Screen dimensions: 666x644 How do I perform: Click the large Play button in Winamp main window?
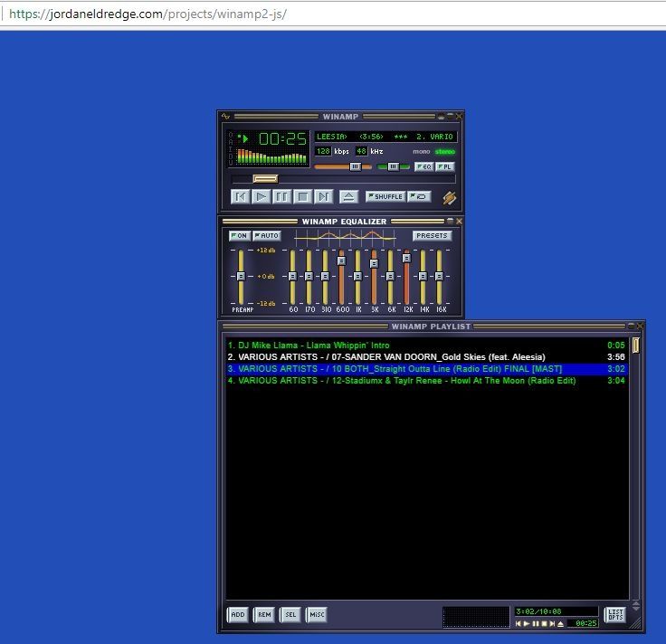tap(261, 196)
